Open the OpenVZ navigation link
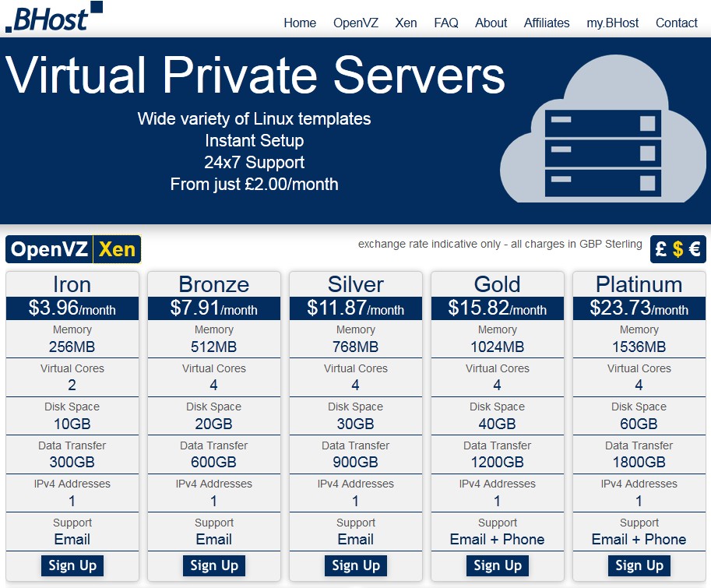711x588 pixels. point(355,23)
